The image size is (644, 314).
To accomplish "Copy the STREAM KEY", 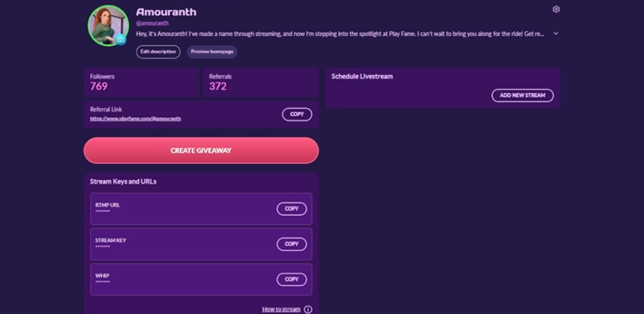I will click(x=292, y=244).
